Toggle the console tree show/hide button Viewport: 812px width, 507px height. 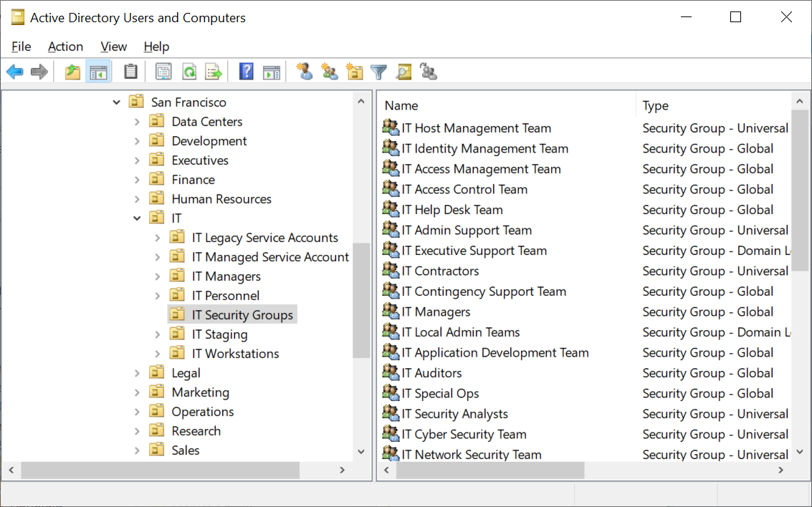[x=98, y=72]
